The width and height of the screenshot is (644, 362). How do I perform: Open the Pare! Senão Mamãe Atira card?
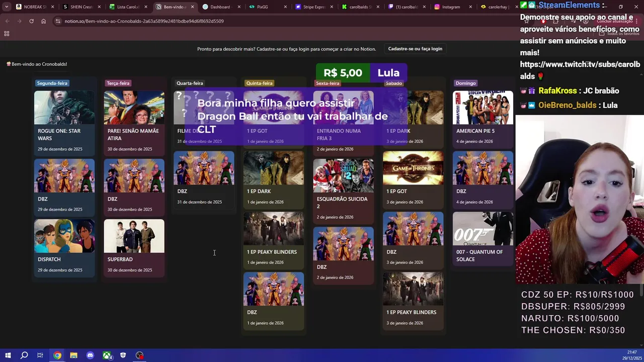(134, 123)
